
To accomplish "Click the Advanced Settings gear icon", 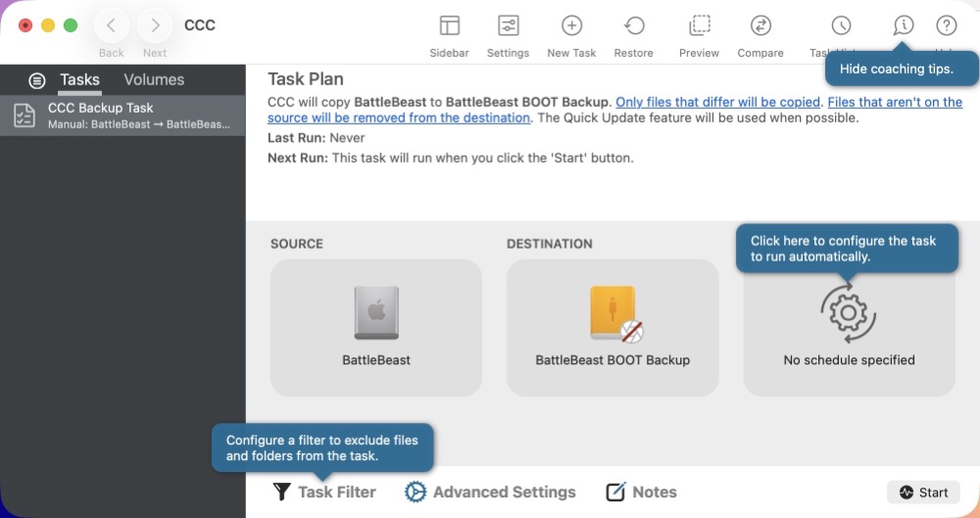I will tap(415, 492).
